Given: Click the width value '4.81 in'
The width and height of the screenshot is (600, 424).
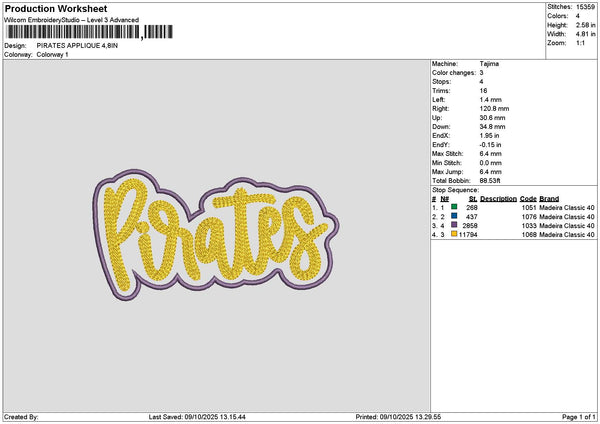Looking at the screenshot, I should pyautogui.click(x=585, y=34).
